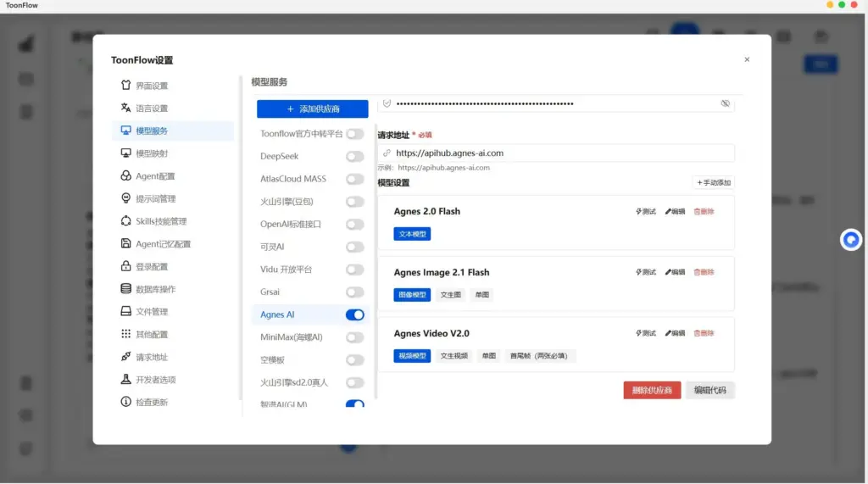The image size is (868, 484).
Task: Click the 文生视频 tag
Action: pos(454,355)
